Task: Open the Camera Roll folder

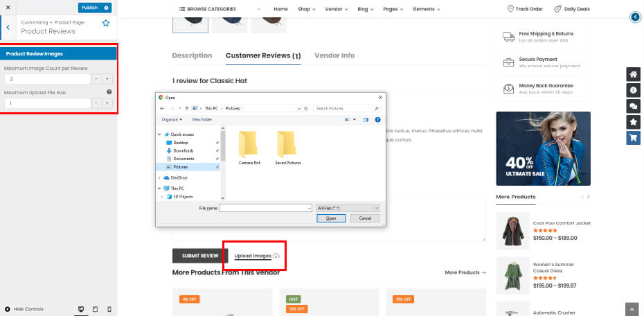Action: click(x=249, y=148)
